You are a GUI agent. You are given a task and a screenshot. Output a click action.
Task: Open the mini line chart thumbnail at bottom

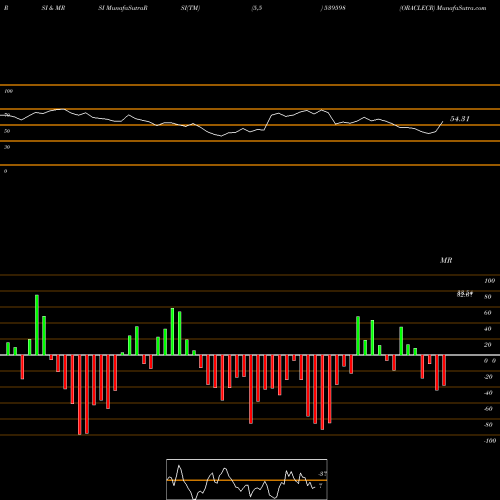[247, 479]
